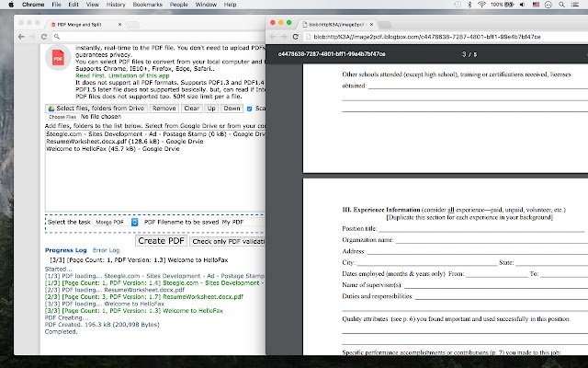This screenshot has height=368, width=588.
Task: Click the PDF document title in viewer toolbar
Action: [x=332, y=54]
